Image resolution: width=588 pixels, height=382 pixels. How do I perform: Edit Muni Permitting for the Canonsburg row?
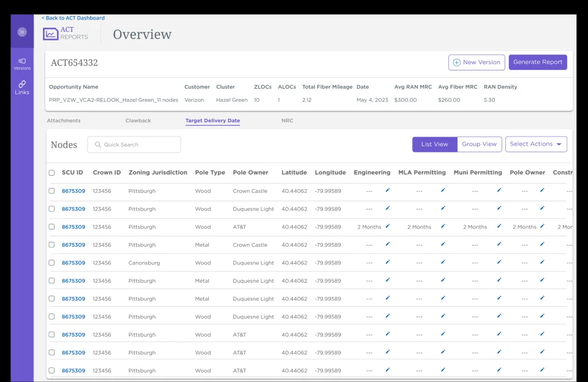click(x=499, y=262)
